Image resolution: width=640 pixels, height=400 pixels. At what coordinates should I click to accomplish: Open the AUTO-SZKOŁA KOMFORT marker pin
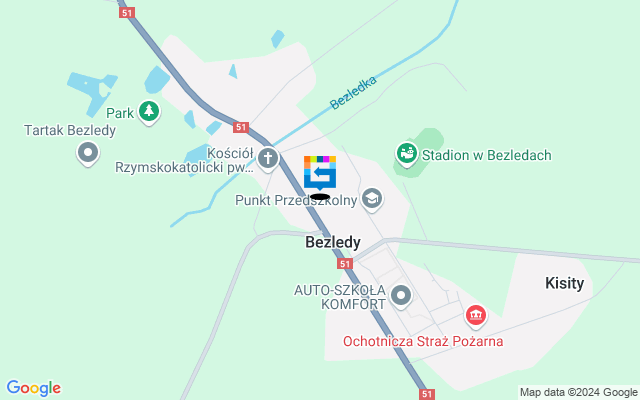(401, 296)
